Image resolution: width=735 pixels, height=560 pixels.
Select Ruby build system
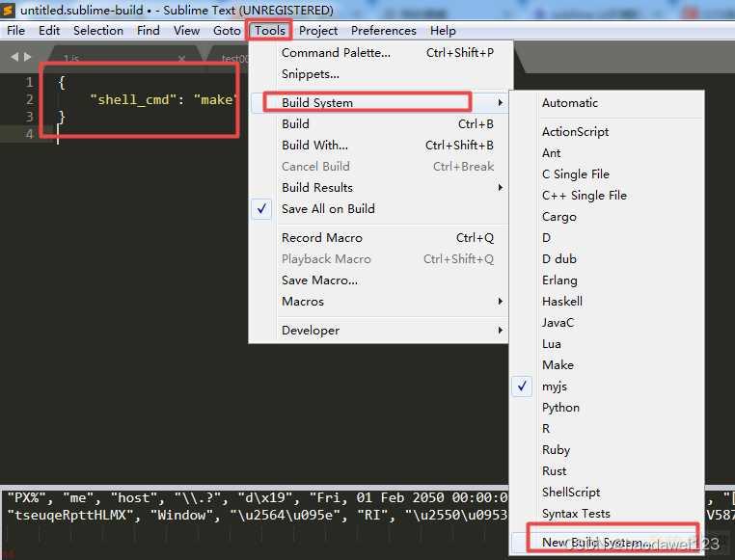608,450
